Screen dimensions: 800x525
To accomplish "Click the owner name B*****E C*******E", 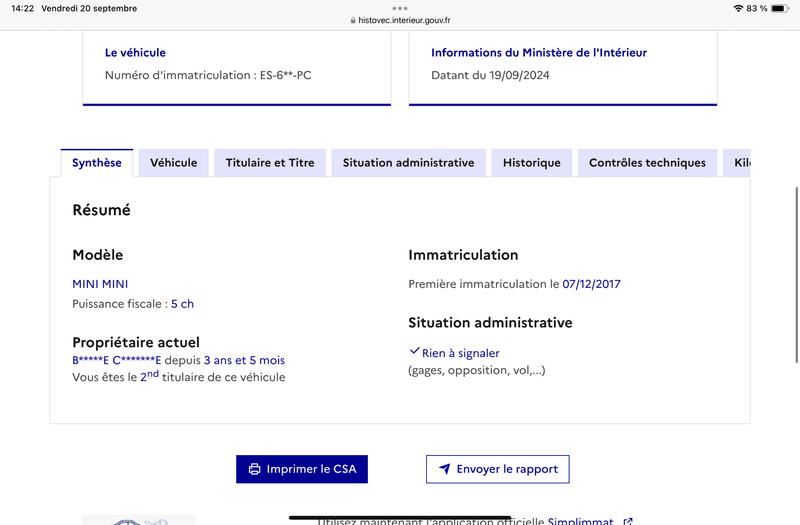I will tap(116, 360).
